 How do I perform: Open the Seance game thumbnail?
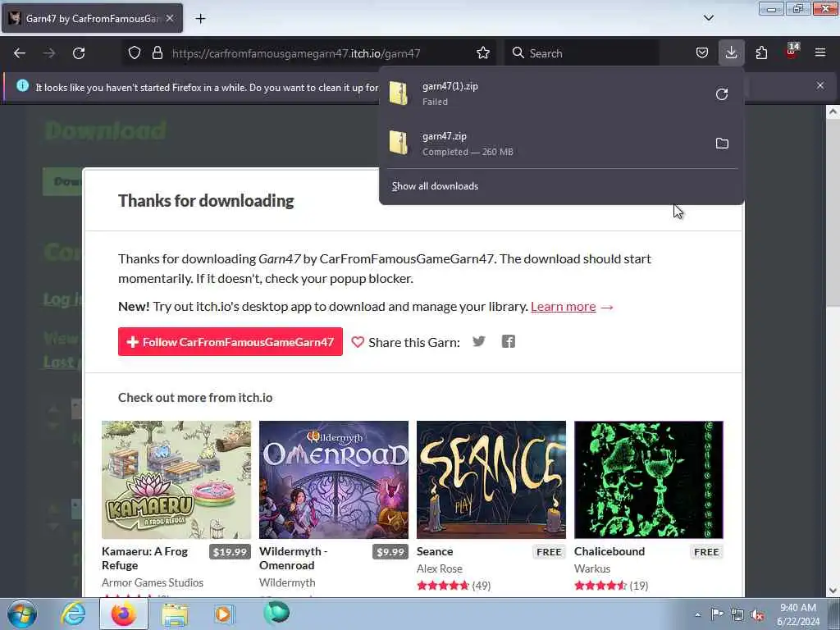pos(491,479)
